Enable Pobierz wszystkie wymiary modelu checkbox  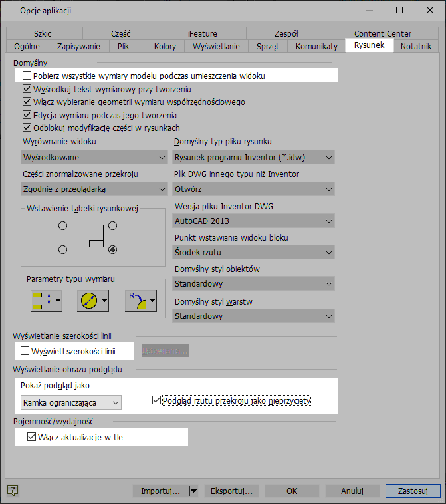tap(27, 76)
